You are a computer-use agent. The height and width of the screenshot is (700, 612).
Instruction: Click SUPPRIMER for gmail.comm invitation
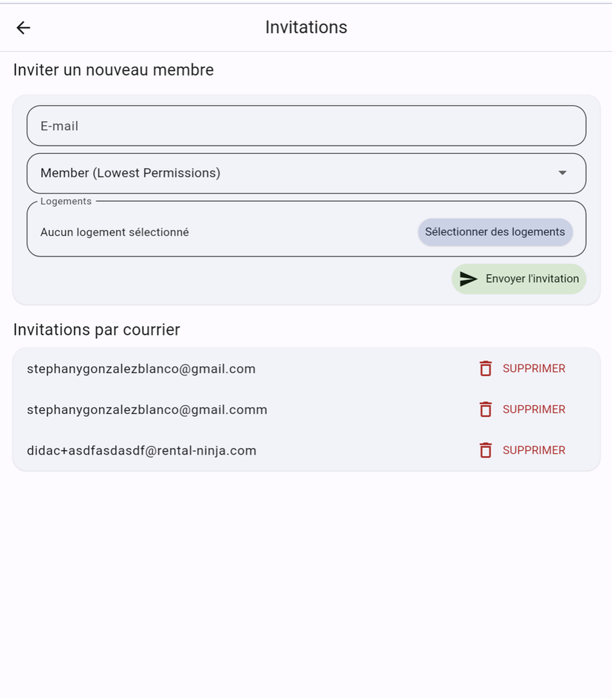pyautogui.click(x=534, y=410)
